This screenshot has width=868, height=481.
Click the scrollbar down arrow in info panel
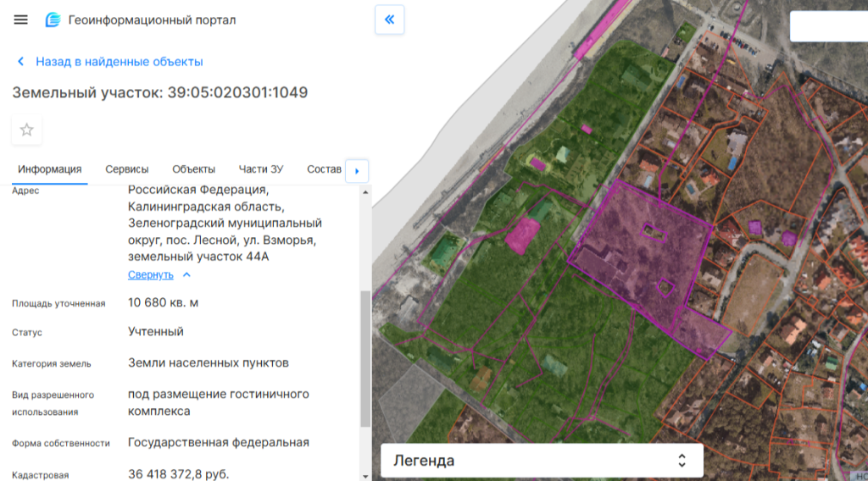tap(365, 475)
